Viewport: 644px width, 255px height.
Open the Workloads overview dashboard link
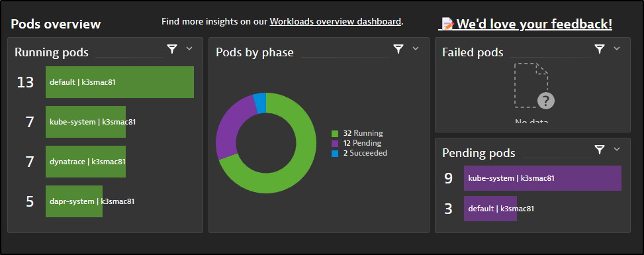[335, 21]
